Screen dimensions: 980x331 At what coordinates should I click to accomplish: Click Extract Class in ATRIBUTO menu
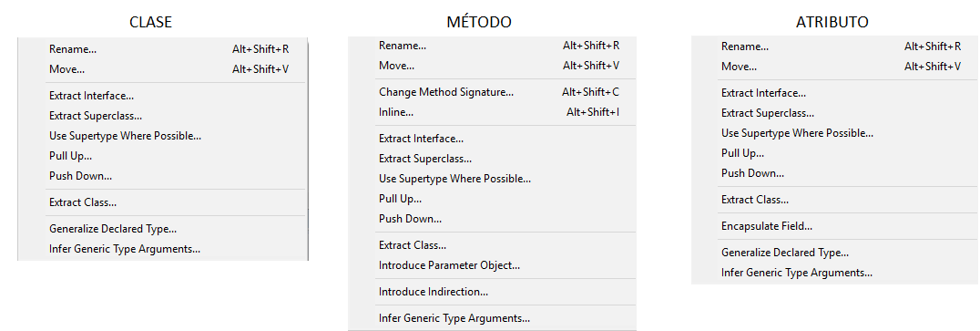[x=835, y=201]
